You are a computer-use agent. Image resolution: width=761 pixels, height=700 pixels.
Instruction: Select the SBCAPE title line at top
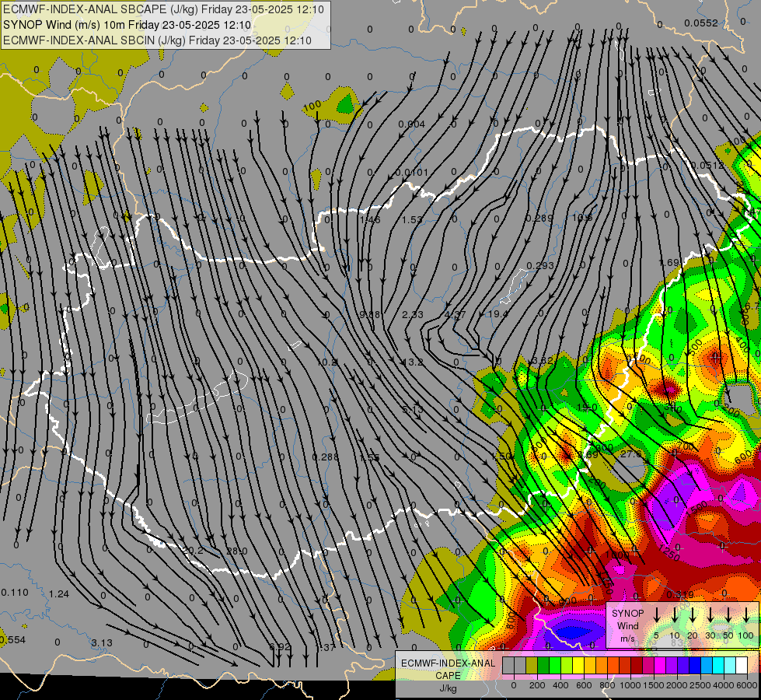click(163, 9)
